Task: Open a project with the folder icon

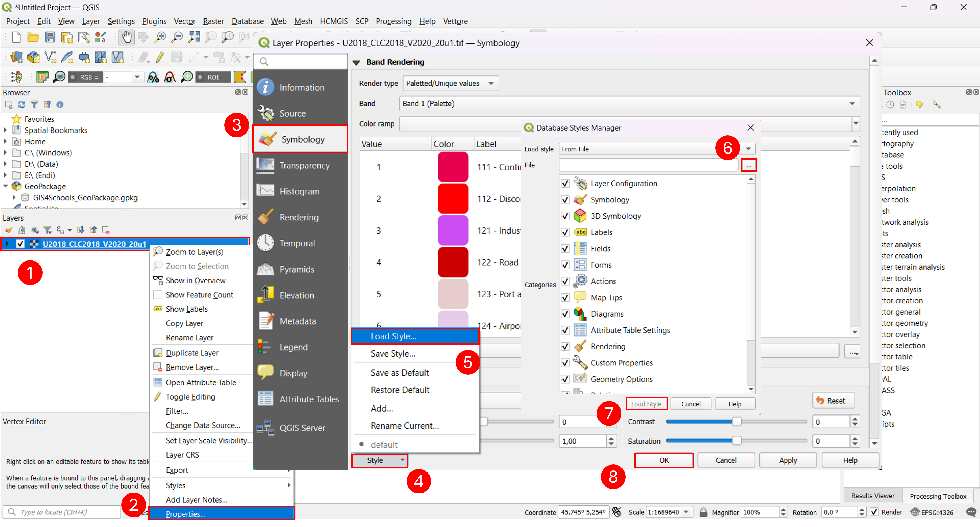Action: click(x=33, y=37)
